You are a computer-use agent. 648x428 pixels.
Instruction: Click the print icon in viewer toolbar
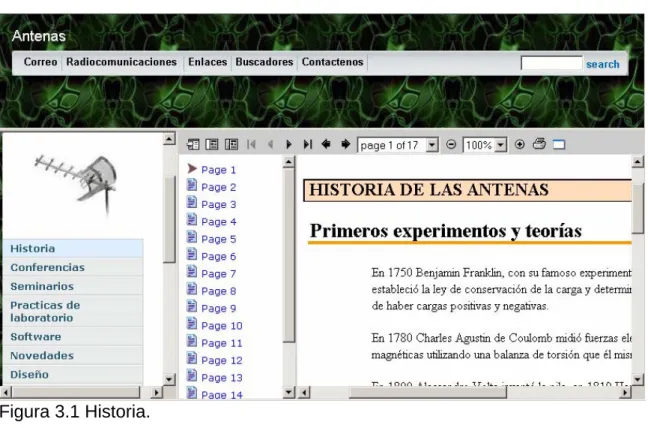(x=539, y=144)
